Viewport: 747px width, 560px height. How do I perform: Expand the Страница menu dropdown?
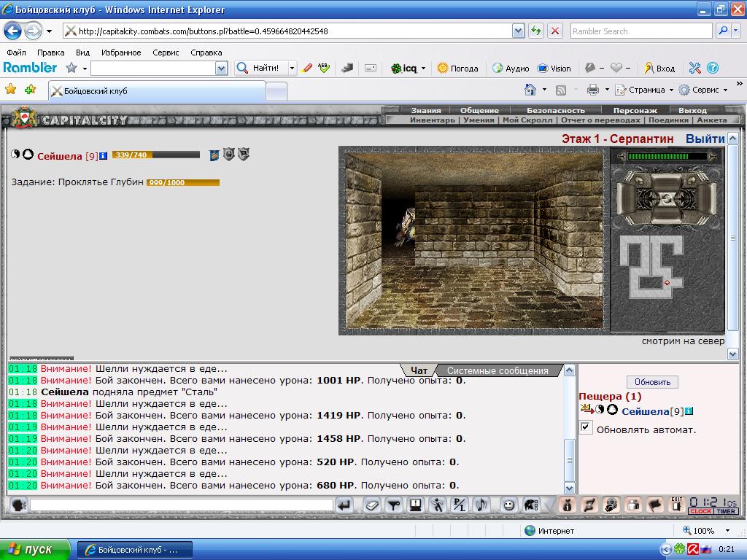[671, 90]
